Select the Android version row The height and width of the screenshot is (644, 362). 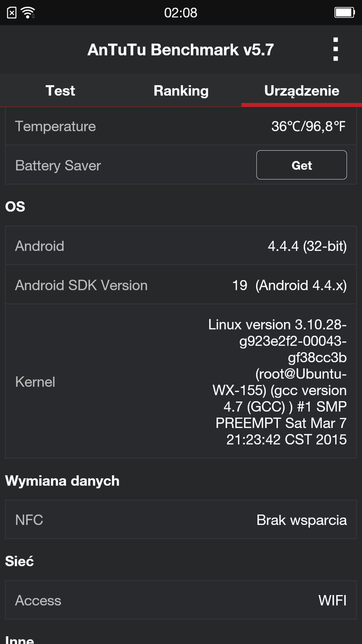coord(181,246)
